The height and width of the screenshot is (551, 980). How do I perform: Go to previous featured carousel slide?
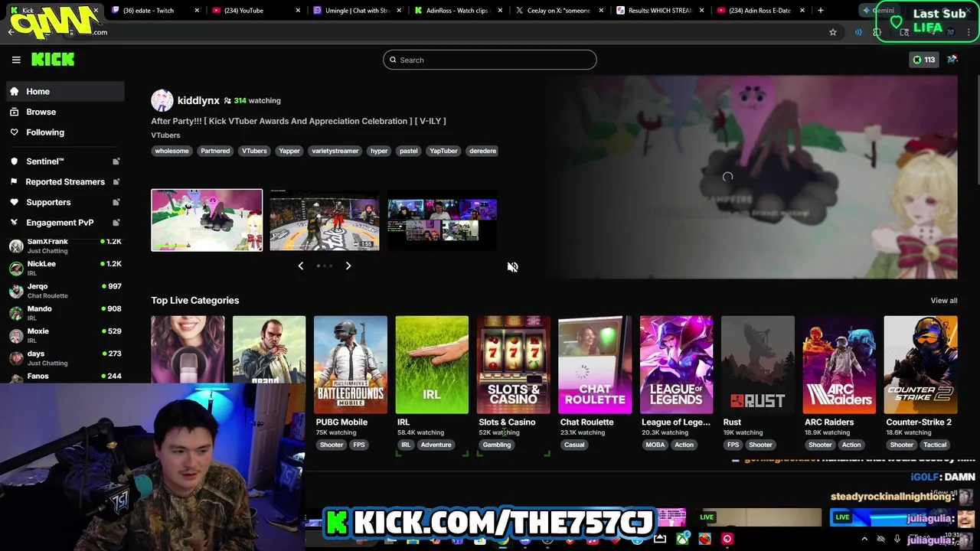(300, 266)
